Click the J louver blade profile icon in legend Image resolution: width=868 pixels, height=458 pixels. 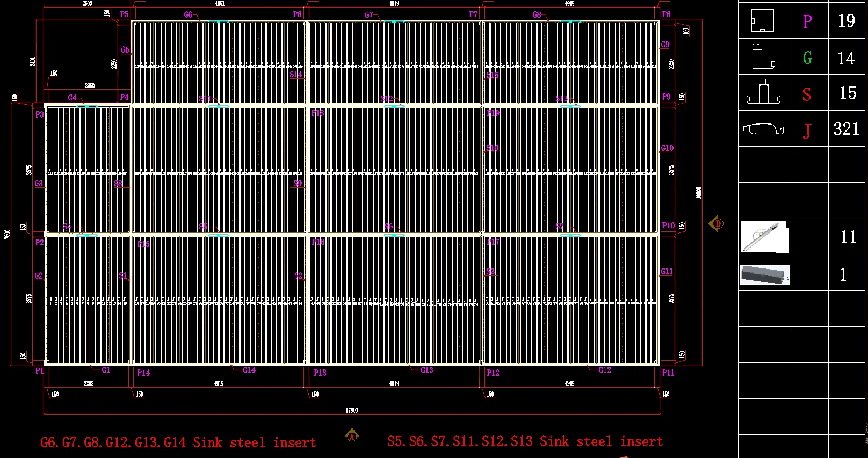(x=763, y=129)
